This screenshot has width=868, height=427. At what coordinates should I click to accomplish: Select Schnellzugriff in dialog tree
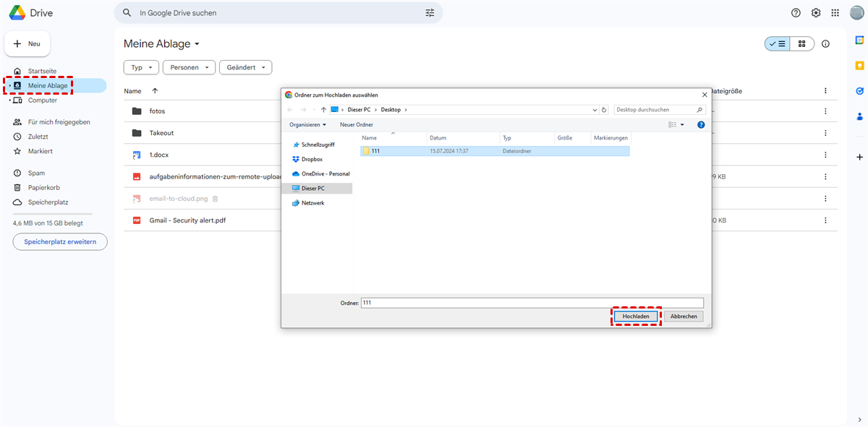pyautogui.click(x=317, y=145)
